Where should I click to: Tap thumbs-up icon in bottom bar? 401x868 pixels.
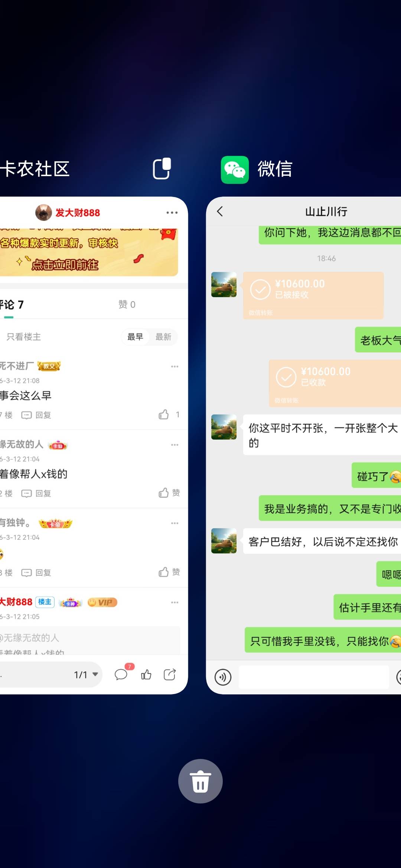pos(146,674)
